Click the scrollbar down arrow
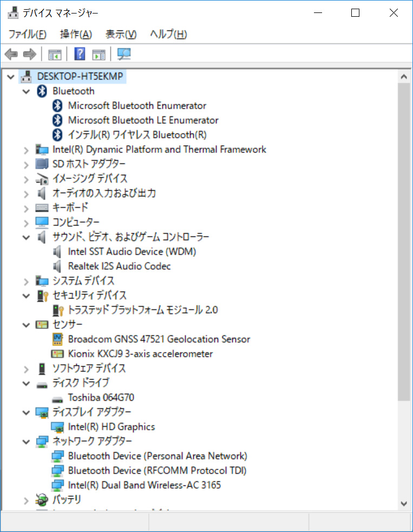 click(404, 504)
